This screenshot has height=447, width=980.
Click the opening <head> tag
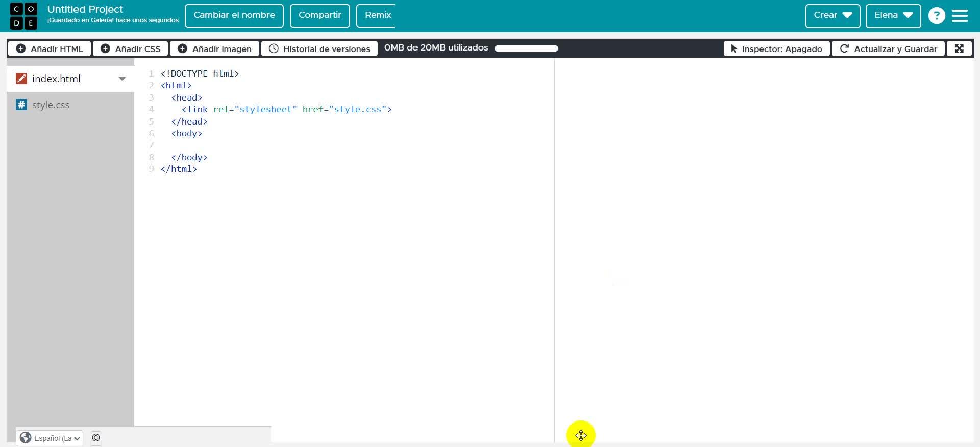click(x=187, y=97)
